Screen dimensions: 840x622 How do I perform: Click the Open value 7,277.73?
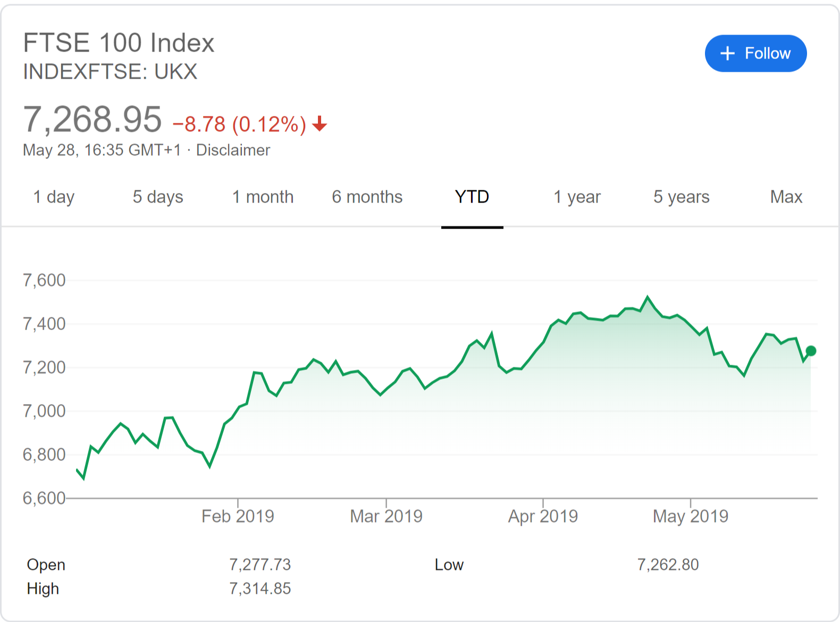tap(260, 565)
